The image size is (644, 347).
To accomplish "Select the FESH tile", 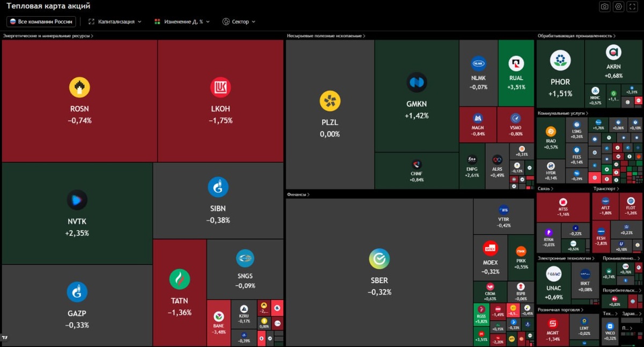I will click(x=601, y=237).
